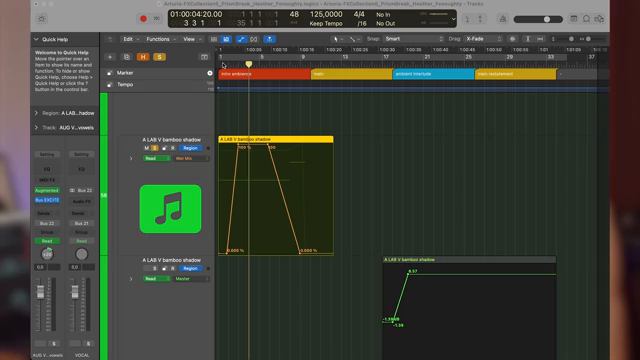The width and height of the screenshot is (640, 360).
Task: Select the main yellow marker
Action: [352, 74]
